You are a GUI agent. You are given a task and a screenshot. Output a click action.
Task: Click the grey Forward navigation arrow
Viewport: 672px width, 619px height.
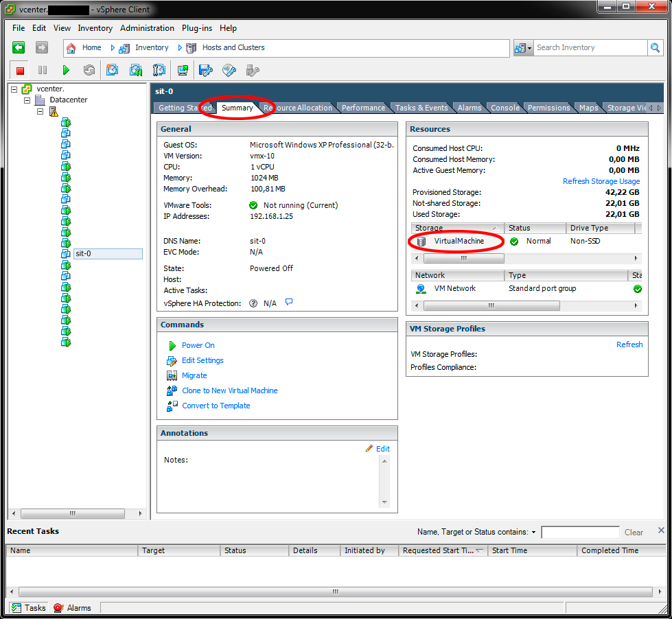click(x=42, y=47)
